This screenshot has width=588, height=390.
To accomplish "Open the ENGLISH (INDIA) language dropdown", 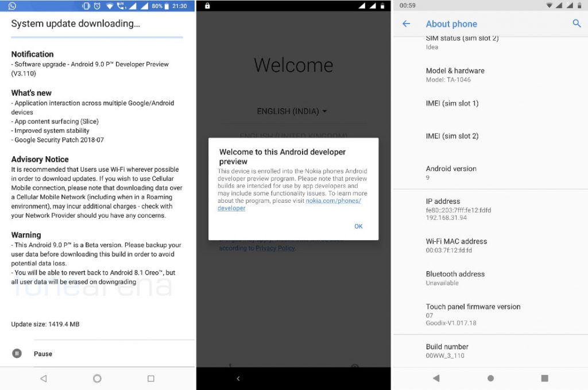I will [x=292, y=111].
